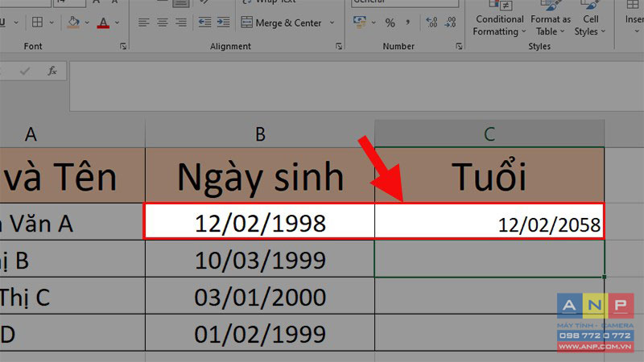Viewport: 644px width, 362px height.
Task: Open Font dialog launcher
Action: [x=123, y=47]
